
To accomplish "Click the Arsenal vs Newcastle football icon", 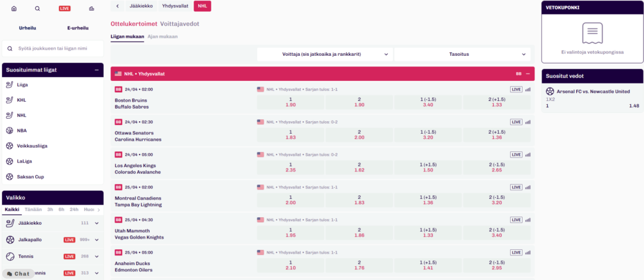I will 550,92.
